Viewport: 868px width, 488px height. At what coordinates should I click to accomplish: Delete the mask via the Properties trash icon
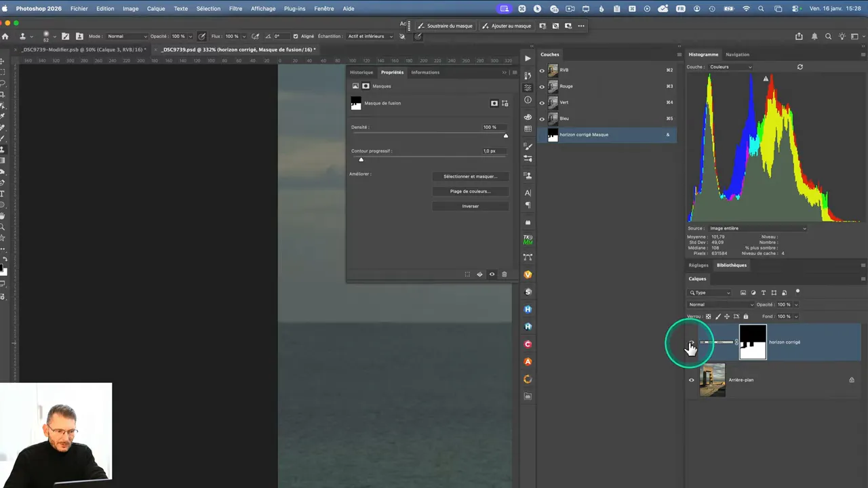click(504, 274)
